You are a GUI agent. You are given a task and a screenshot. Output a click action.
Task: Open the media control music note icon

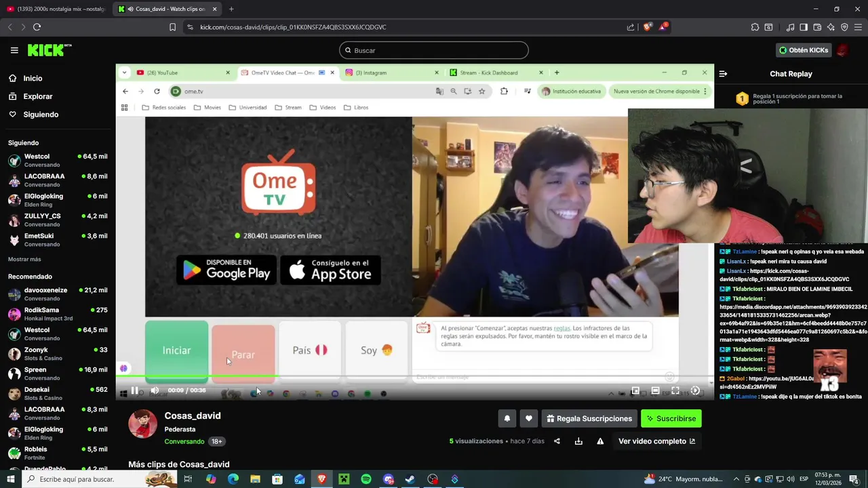790,27
